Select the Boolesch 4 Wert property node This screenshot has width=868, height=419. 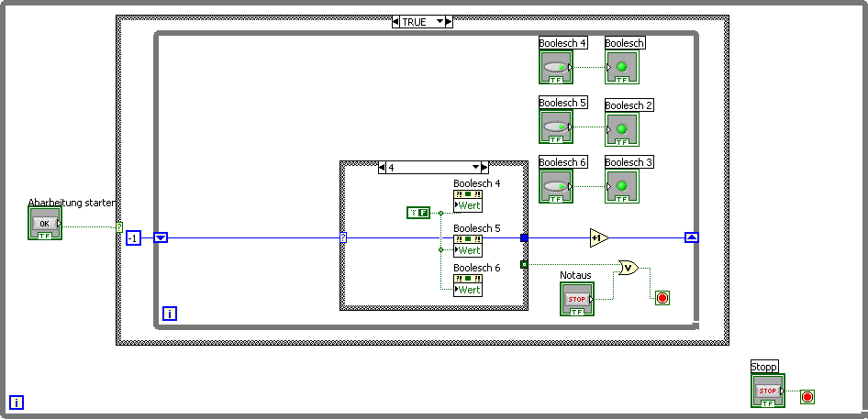[468, 201]
